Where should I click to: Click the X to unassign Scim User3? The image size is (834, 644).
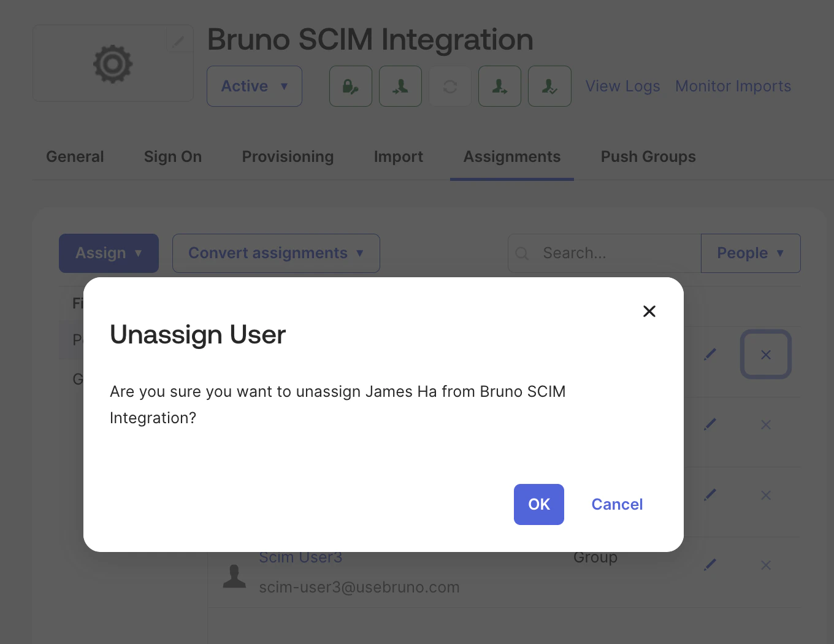[x=765, y=565]
